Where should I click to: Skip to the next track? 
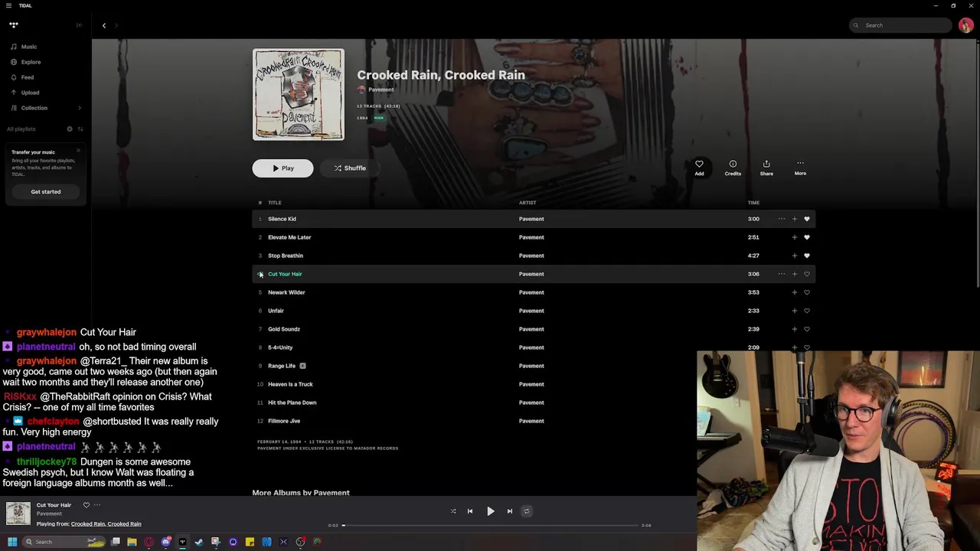(510, 511)
